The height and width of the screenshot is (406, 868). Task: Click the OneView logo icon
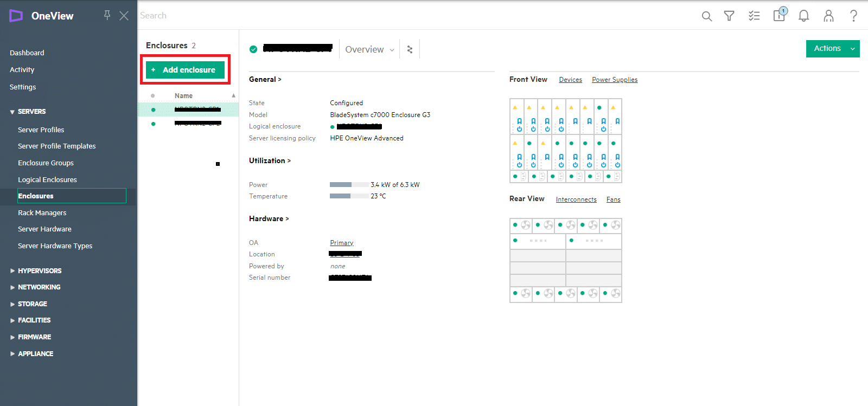[x=16, y=16]
